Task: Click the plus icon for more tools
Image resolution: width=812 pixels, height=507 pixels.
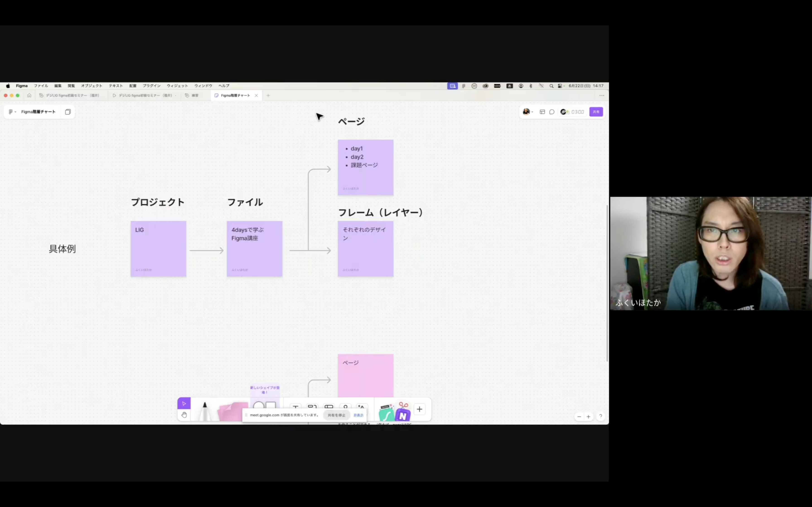Action: click(419, 409)
